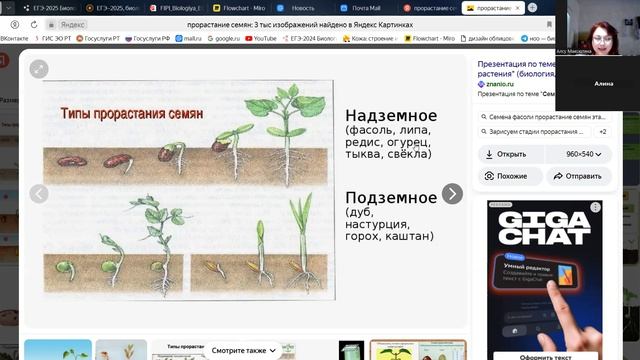Switch to the first ЕГЭ-2025 tab
The height and width of the screenshot is (360, 640).
click(x=49, y=8)
